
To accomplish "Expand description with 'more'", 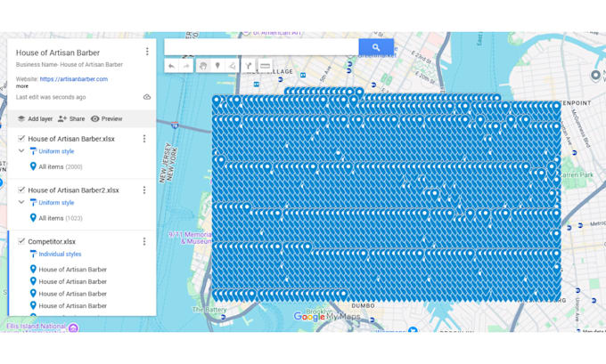I will pyautogui.click(x=22, y=86).
